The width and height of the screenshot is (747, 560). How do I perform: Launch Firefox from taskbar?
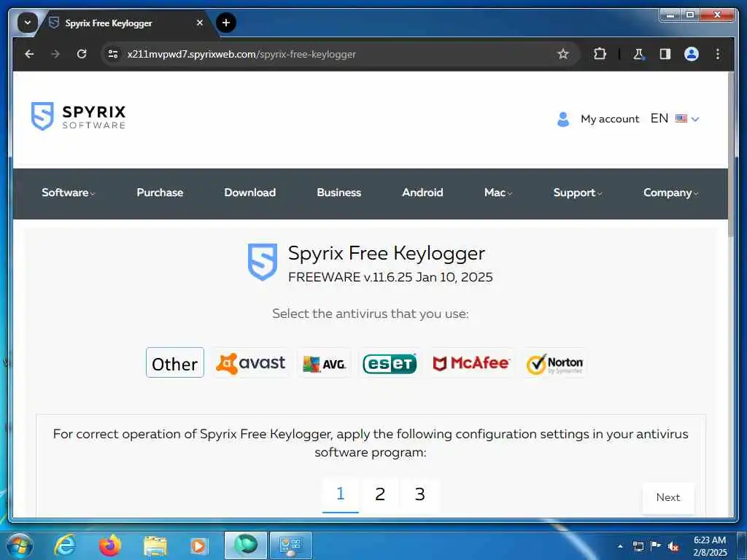pos(109,545)
